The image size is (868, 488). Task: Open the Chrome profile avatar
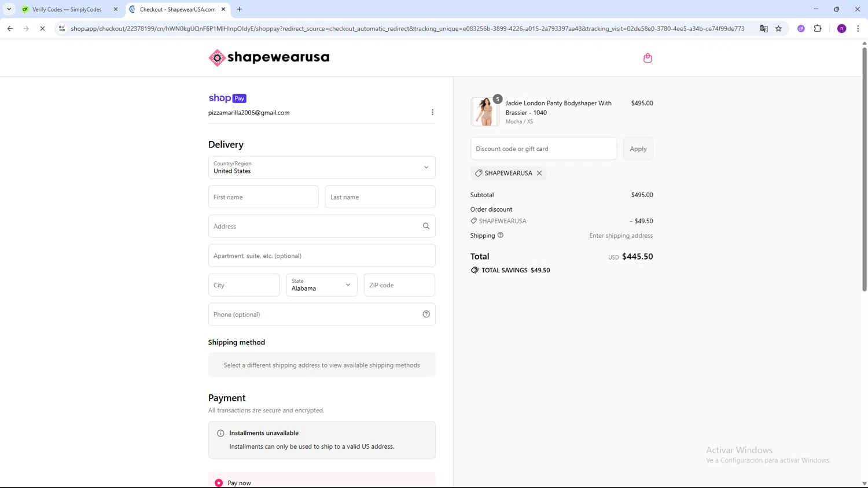click(842, 28)
